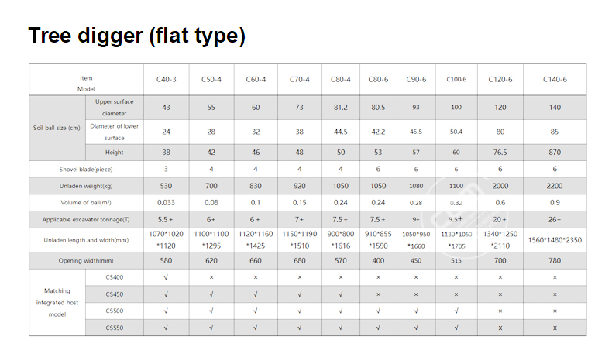The image size is (612, 364).
Task: Select the C140-6 model column header
Action: click(x=555, y=79)
